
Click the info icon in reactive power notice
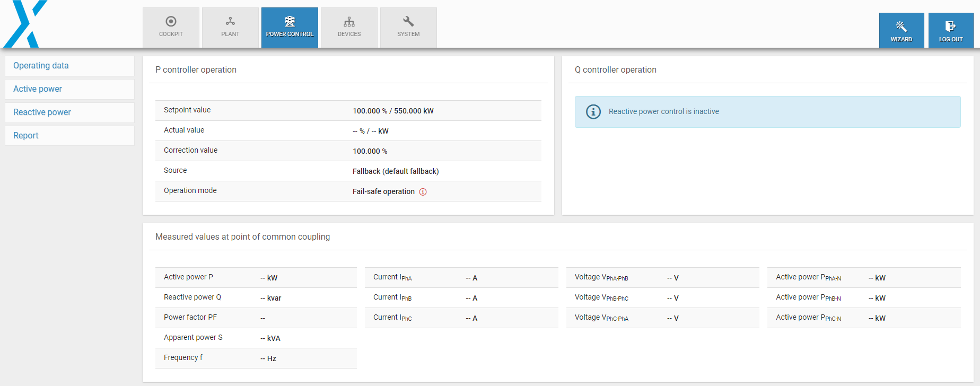[593, 112]
